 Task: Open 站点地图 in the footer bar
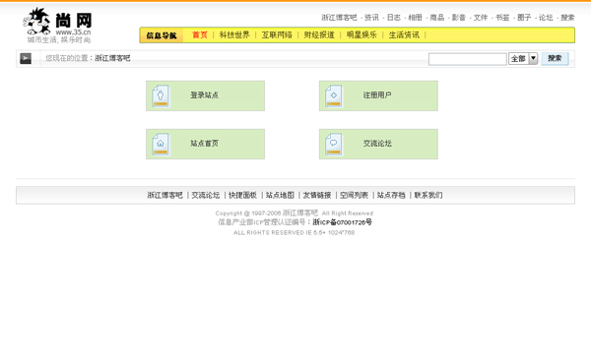pyautogui.click(x=280, y=195)
